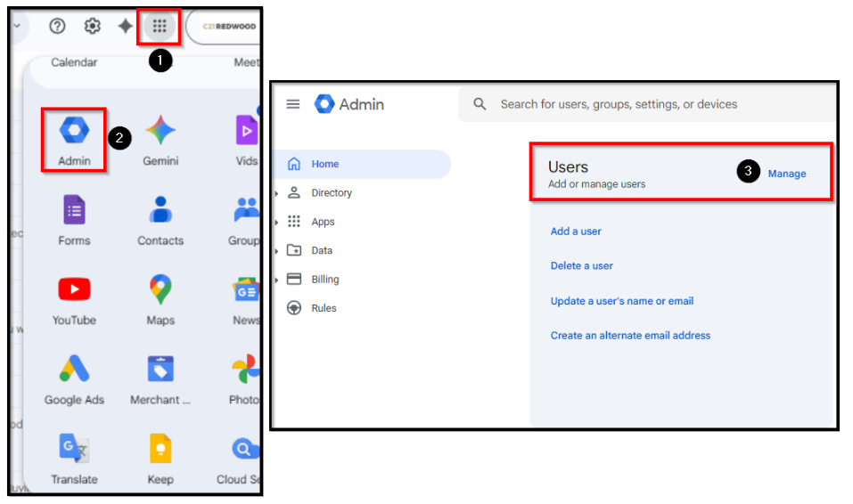Open the Google apps grid launcher
The width and height of the screenshot is (853, 504).
click(159, 26)
